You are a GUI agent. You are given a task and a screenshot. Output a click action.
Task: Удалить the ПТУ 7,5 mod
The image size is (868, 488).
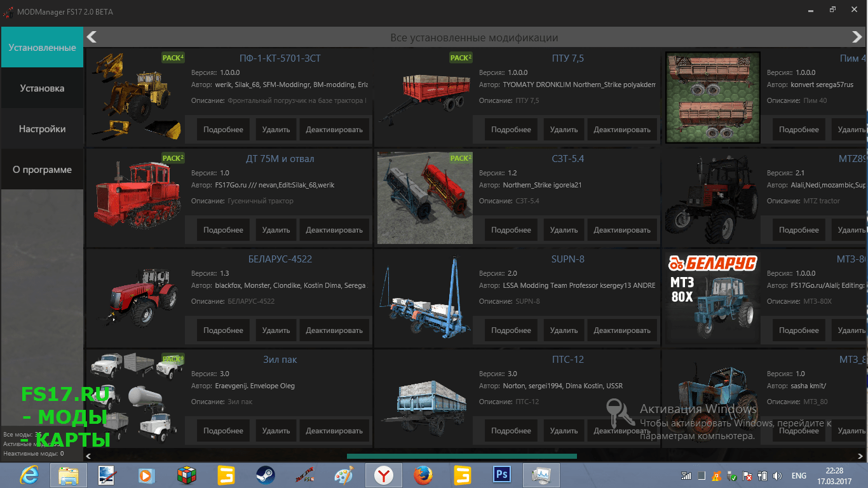[564, 129]
